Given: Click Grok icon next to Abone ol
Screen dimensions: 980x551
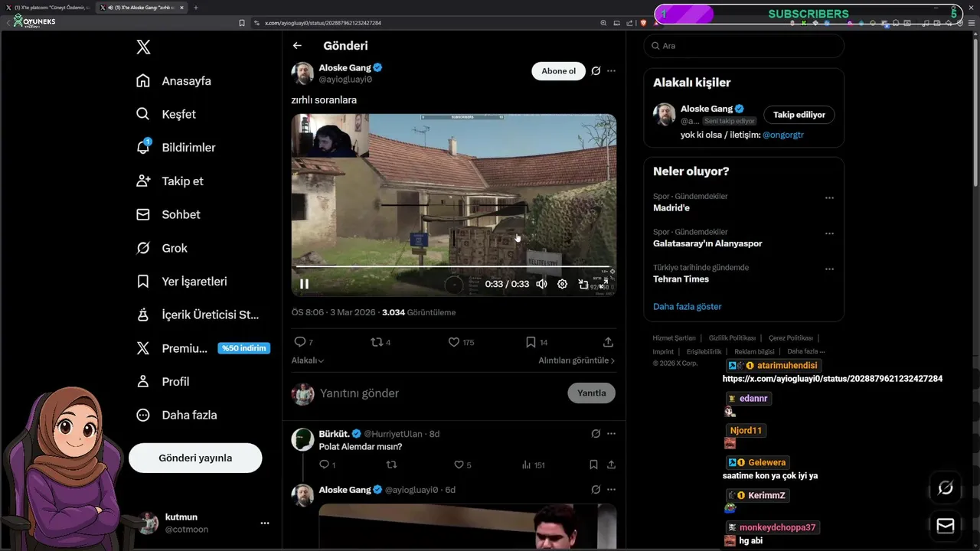Looking at the screenshot, I should (596, 71).
